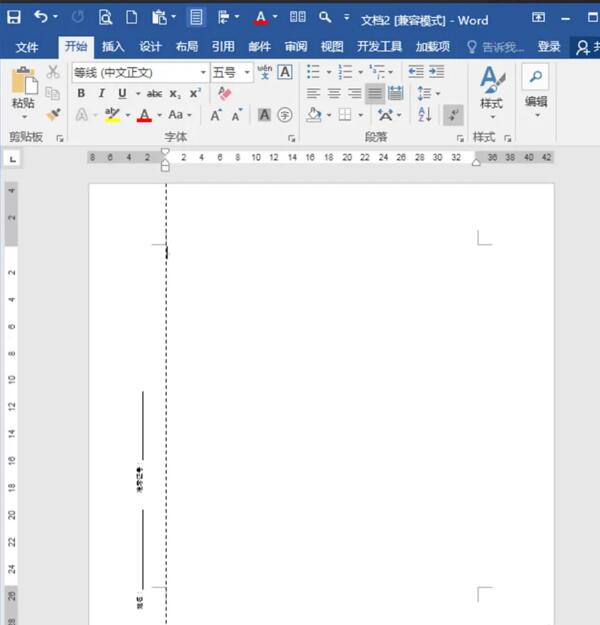Screen dimensions: 600x625
Task: Apply character border icon A
Action: pos(285,72)
